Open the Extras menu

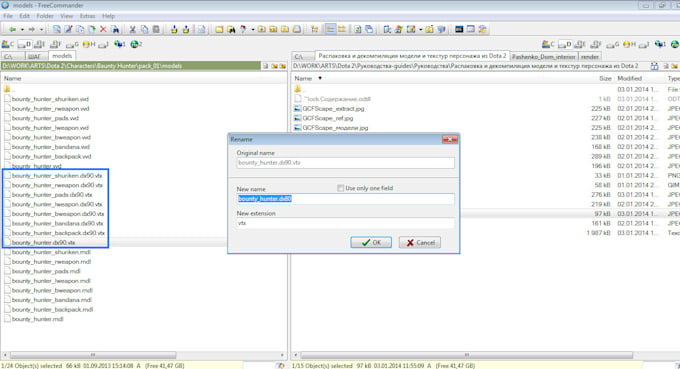pos(87,16)
